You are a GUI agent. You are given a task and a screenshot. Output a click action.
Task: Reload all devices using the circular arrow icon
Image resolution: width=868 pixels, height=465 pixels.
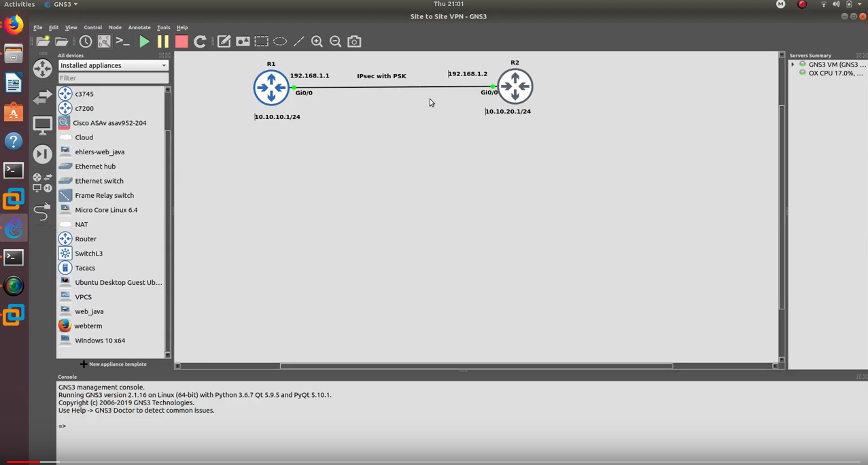[200, 41]
